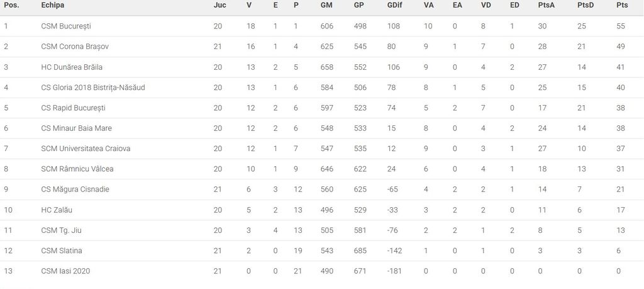The image size is (644, 289).
Task: Click SCM Râmnicu Vâlcea team name
Action: (77, 169)
